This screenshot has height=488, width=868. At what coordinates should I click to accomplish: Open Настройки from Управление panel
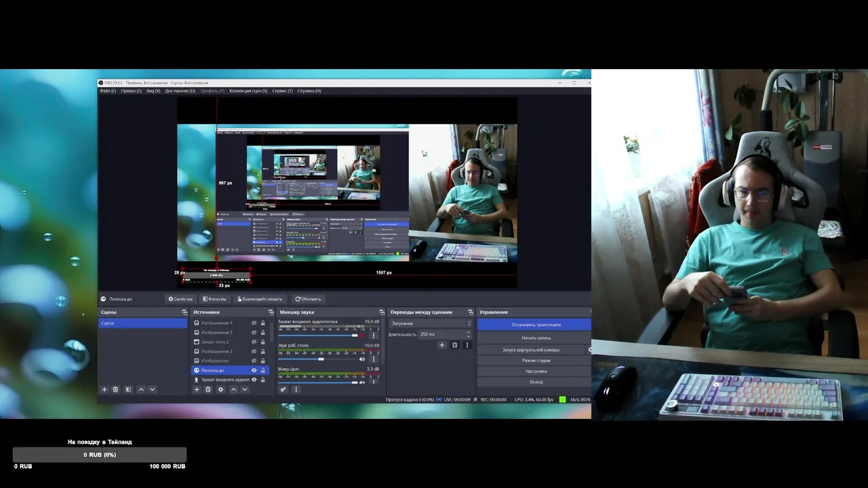(x=534, y=371)
